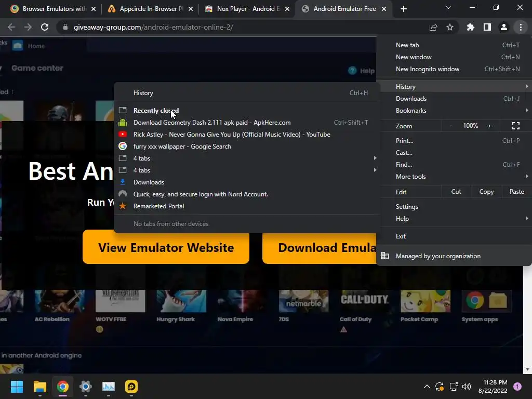Click the three-dot Chrome menu button

click(x=521, y=27)
